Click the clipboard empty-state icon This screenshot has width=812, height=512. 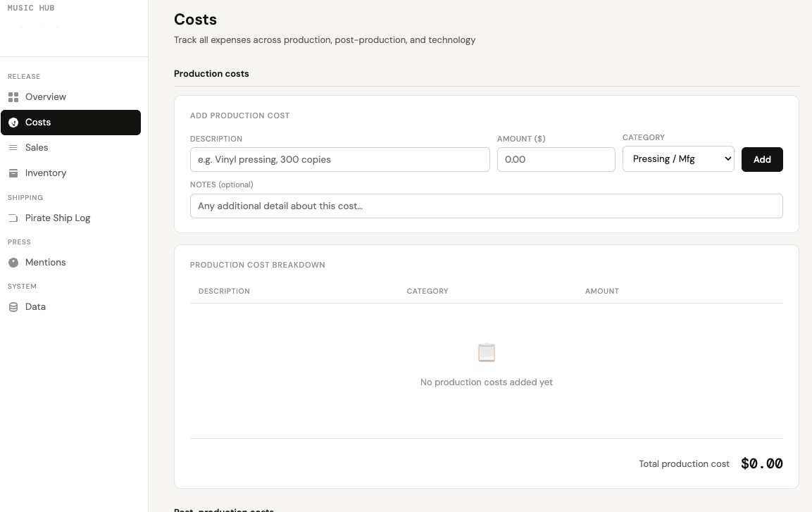tap(486, 352)
